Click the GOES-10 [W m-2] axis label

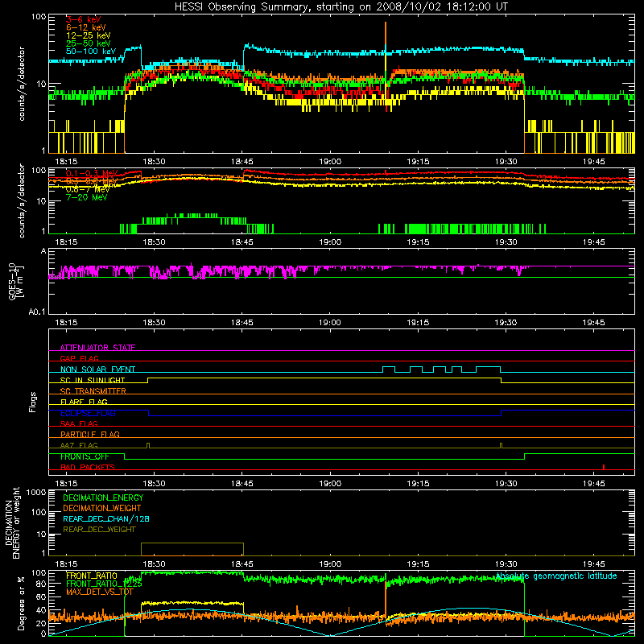(16, 282)
